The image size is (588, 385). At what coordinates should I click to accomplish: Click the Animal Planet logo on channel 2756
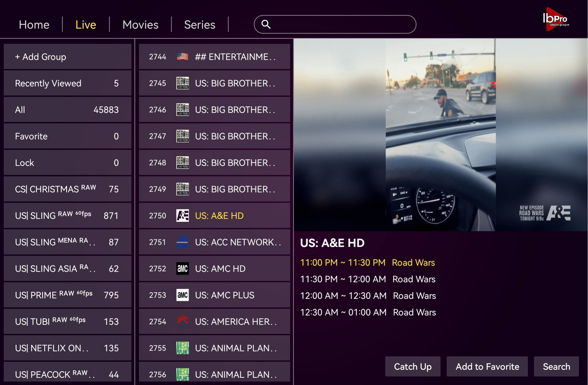(183, 374)
